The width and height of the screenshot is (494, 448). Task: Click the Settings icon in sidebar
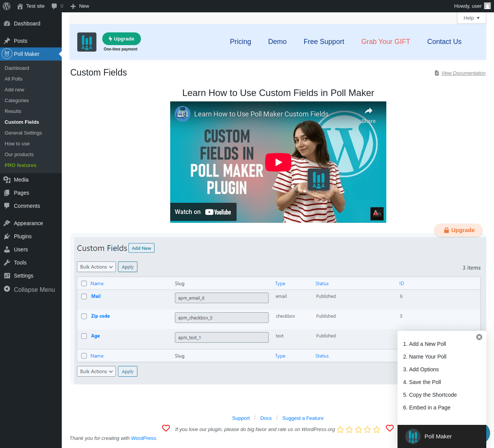point(7,276)
